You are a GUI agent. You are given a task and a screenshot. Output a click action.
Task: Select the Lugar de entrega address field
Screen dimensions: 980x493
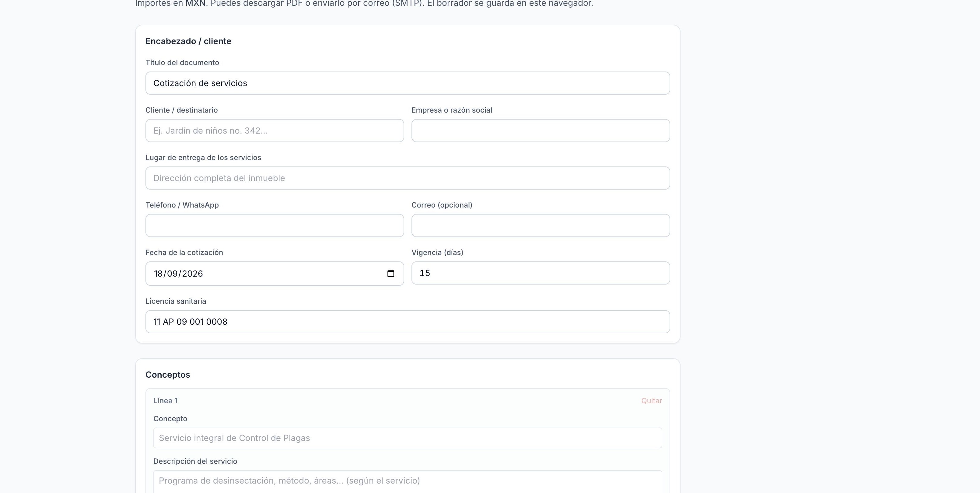click(x=408, y=178)
